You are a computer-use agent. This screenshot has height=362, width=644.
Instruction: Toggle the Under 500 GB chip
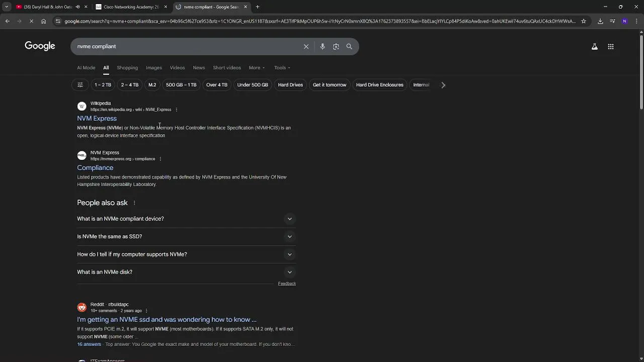click(253, 85)
